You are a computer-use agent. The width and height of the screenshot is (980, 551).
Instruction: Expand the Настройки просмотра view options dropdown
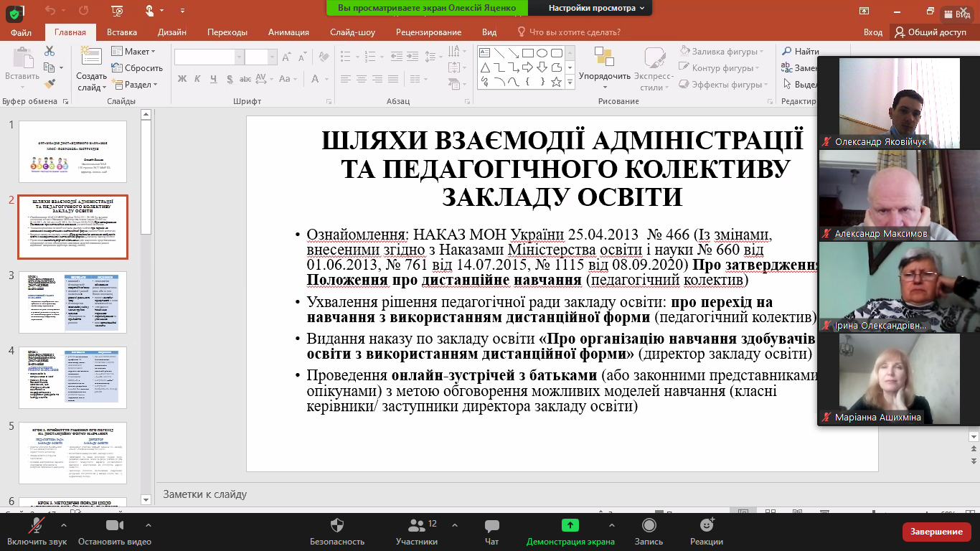[x=596, y=8]
